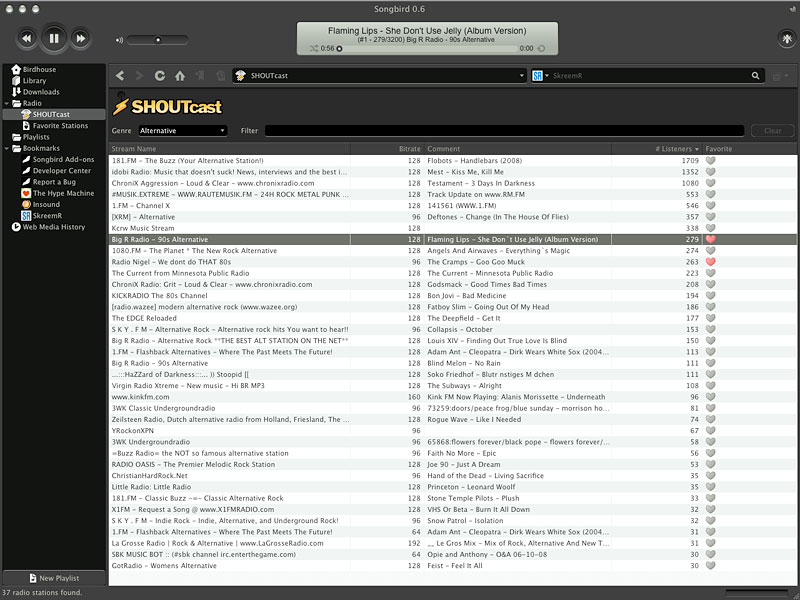Click the New Playlist button

[x=54, y=578]
